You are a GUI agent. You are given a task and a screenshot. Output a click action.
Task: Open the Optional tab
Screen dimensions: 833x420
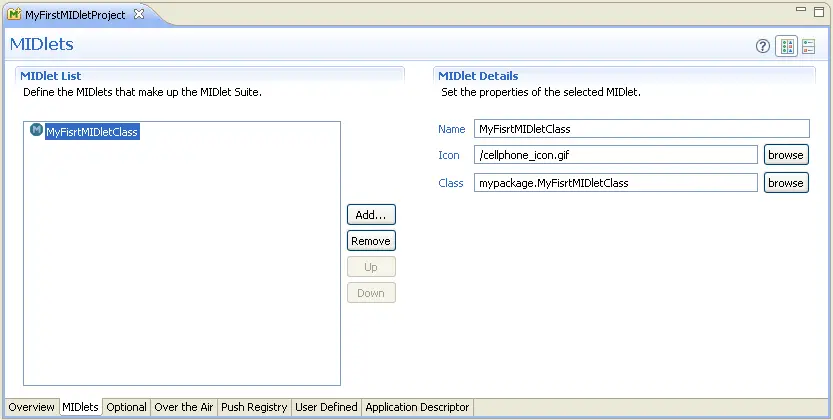click(x=126, y=407)
